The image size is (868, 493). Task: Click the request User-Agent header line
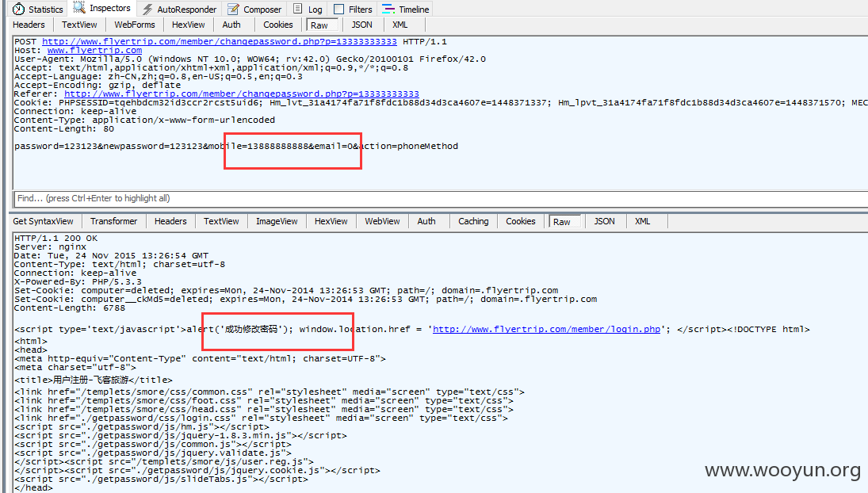pos(250,59)
